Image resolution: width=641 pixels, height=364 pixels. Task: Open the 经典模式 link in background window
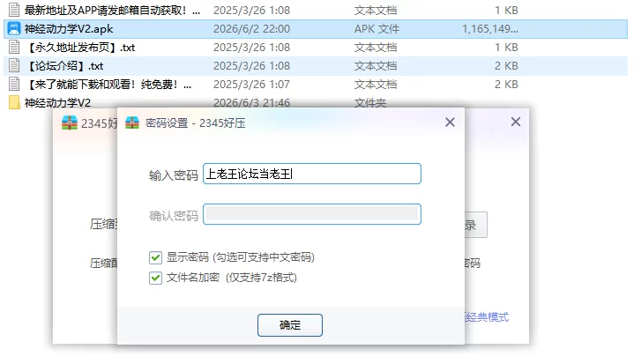click(487, 317)
